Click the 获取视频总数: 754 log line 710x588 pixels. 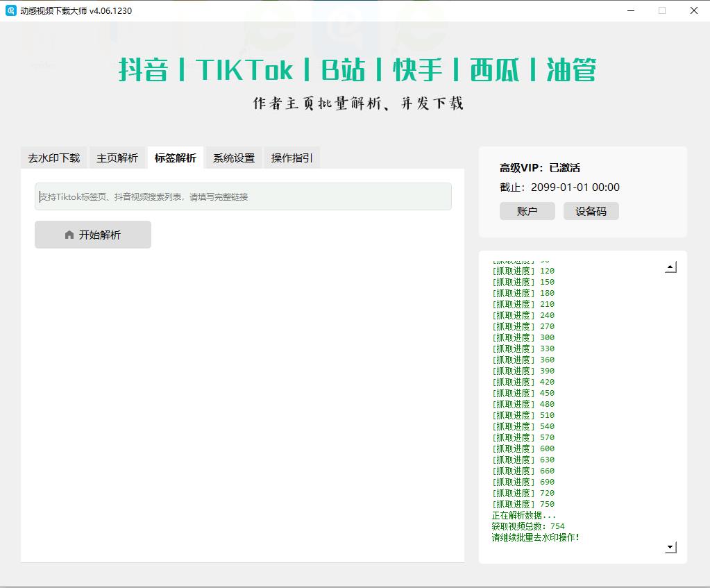click(528, 526)
